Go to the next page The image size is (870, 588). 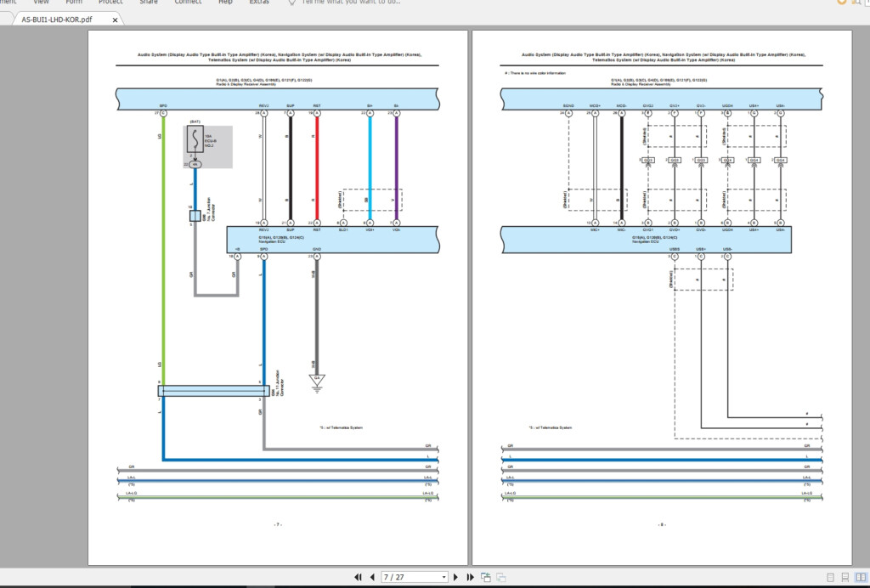click(x=455, y=577)
